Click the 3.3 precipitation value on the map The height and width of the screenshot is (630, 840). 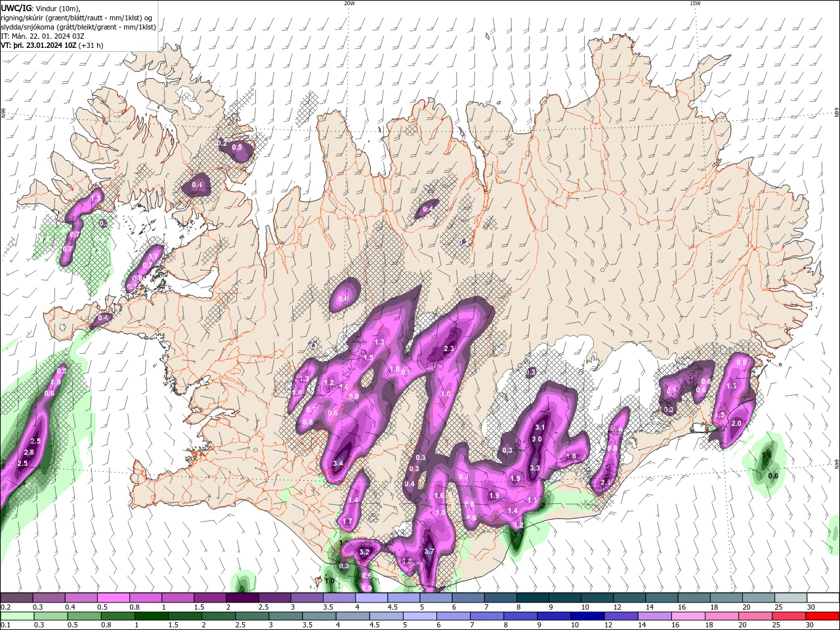tap(535, 468)
